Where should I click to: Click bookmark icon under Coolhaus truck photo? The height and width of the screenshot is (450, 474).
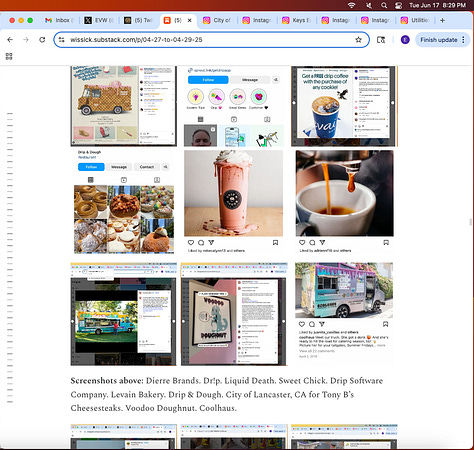pyautogui.click(x=385, y=324)
